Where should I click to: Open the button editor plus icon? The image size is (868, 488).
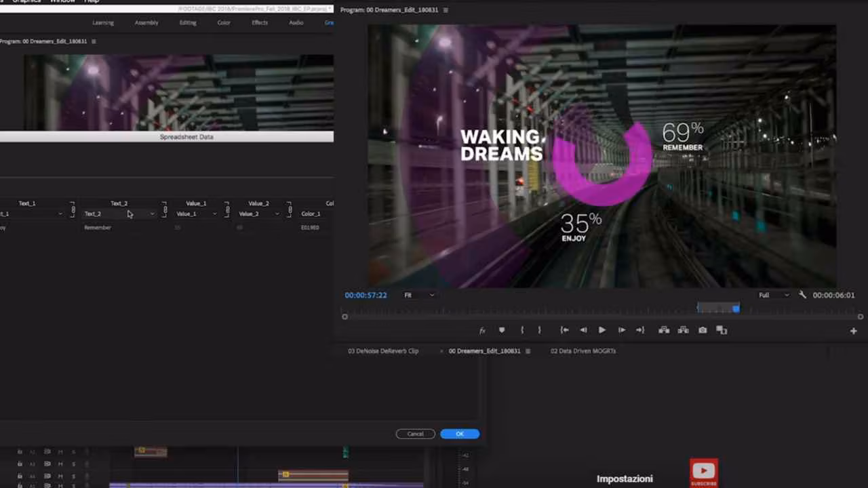point(853,331)
